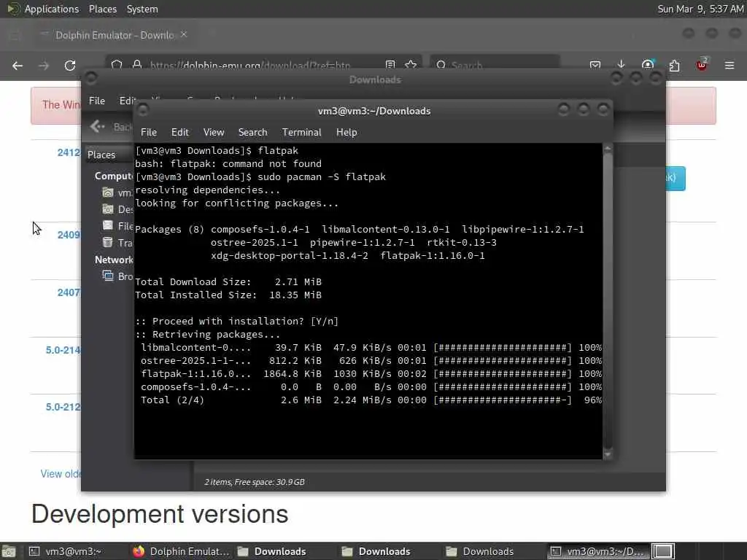747x560 pixels.
Task: Click the Places sidebar selector dropdown
Action: (x=109, y=155)
